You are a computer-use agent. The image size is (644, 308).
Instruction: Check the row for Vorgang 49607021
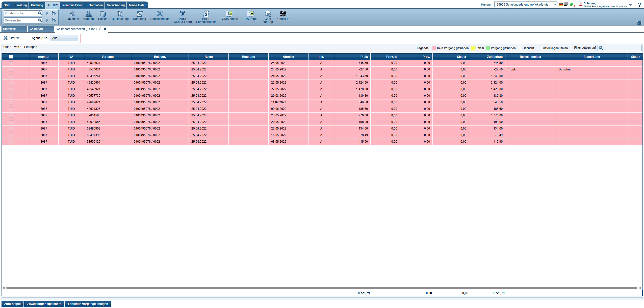click(x=11, y=102)
